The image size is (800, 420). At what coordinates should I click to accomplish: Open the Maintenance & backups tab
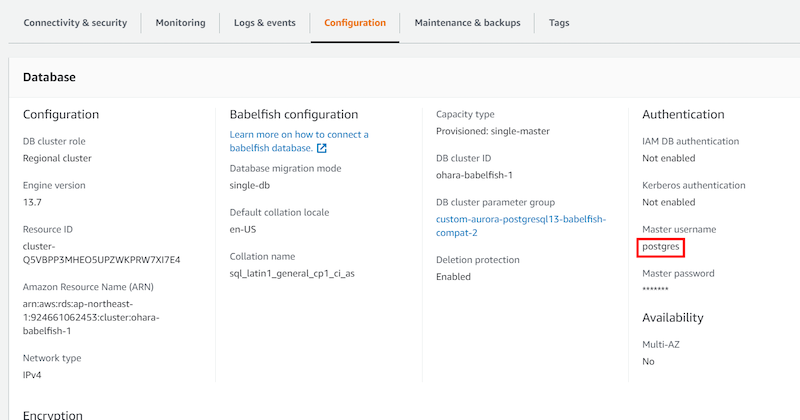tap(467, 23)
